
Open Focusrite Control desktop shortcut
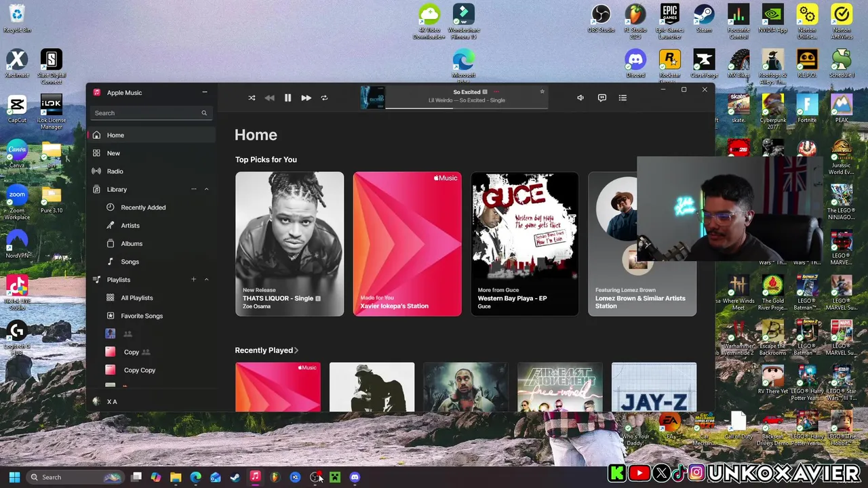pos(738,22)
